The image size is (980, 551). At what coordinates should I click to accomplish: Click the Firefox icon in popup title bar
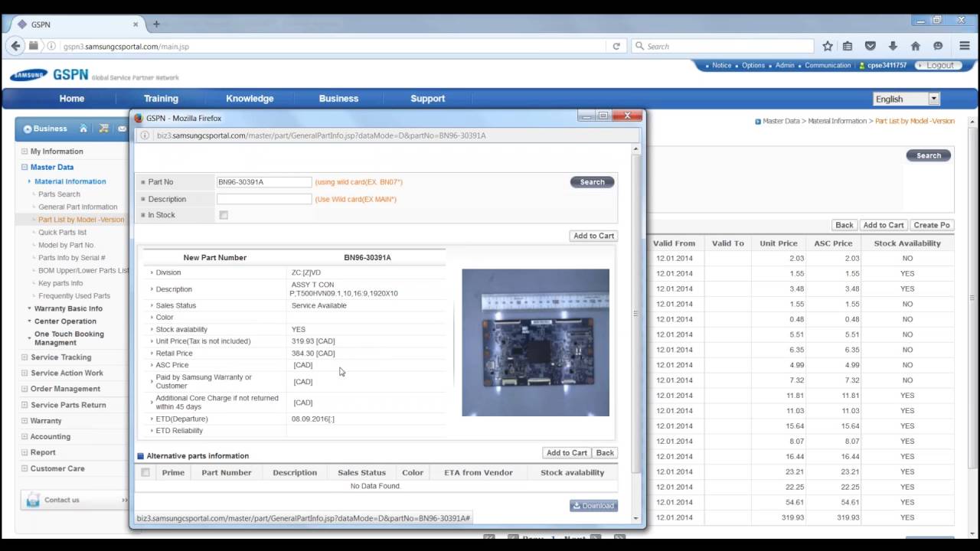[x=139, y=118]
